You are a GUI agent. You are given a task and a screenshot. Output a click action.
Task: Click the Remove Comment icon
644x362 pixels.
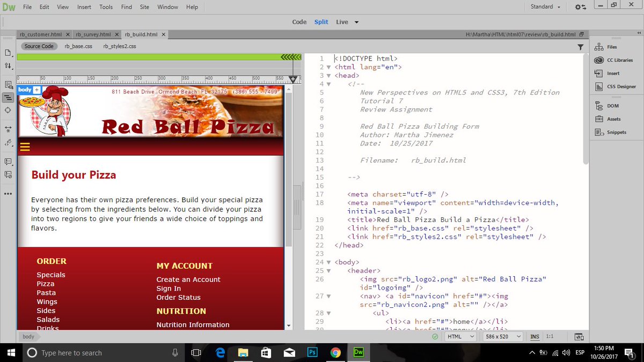click(8, 174)
